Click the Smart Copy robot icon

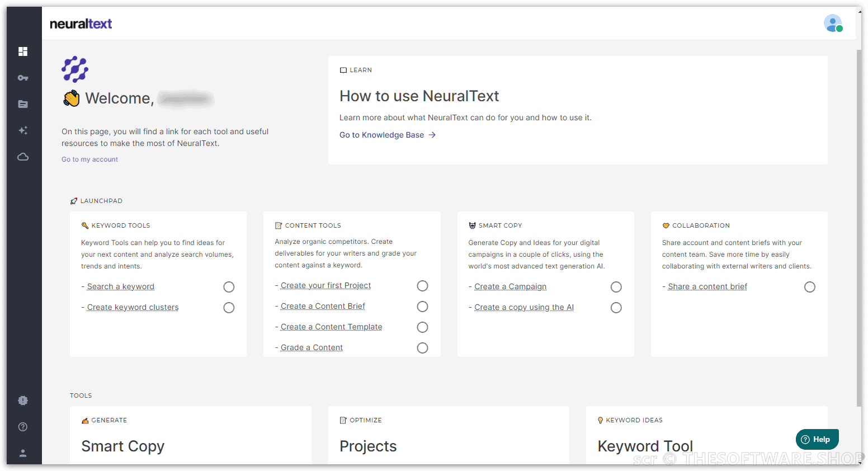click(473, 225)
